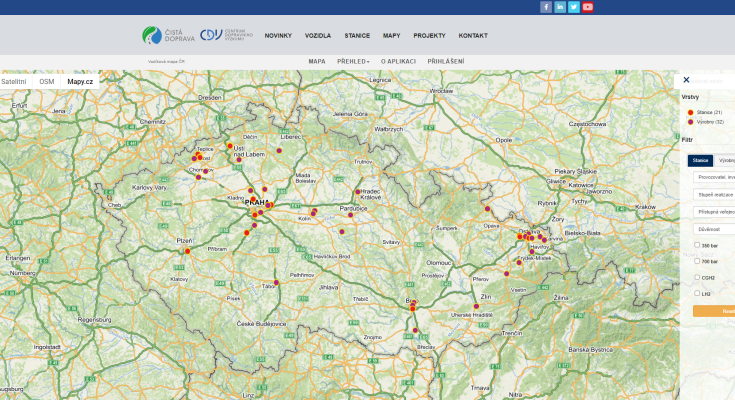Image resolution: width=735 pixels, height=400 pixels.
Task: Open the STANICE menu item
Action: pyautogui.click(x=357, y=36)
